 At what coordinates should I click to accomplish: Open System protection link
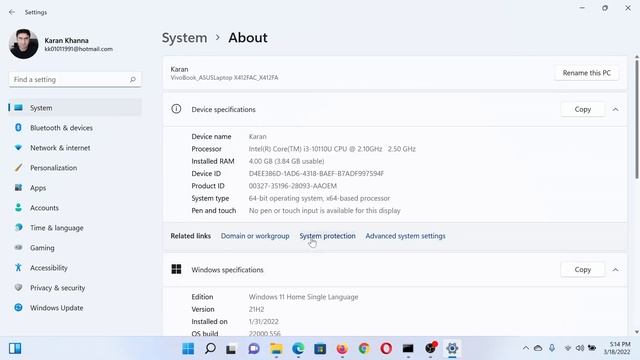(327, 236)
